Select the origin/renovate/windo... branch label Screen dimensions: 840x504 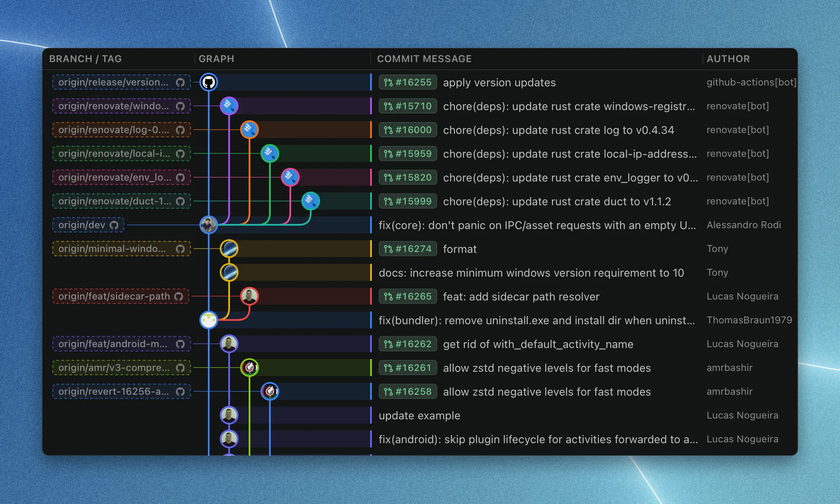click(x=122, y=106)
